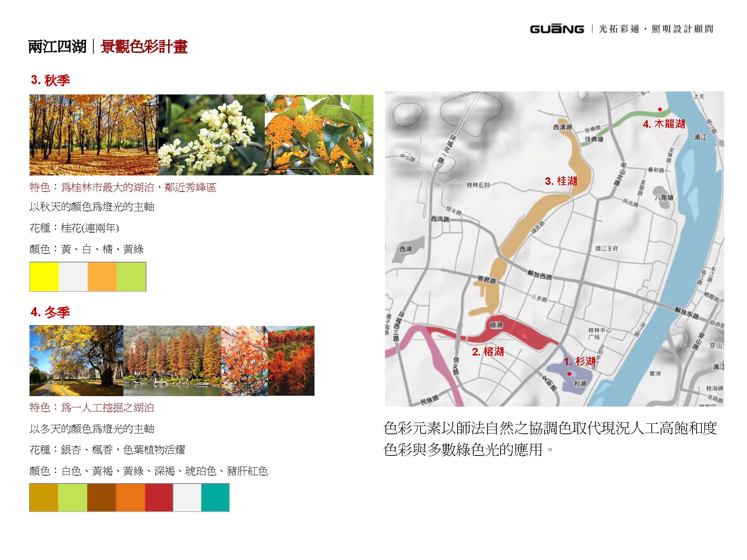Click the white osmanthus flower photo
Screen dimensions: 747x560
pyautogui.click(x=211, y=135)
